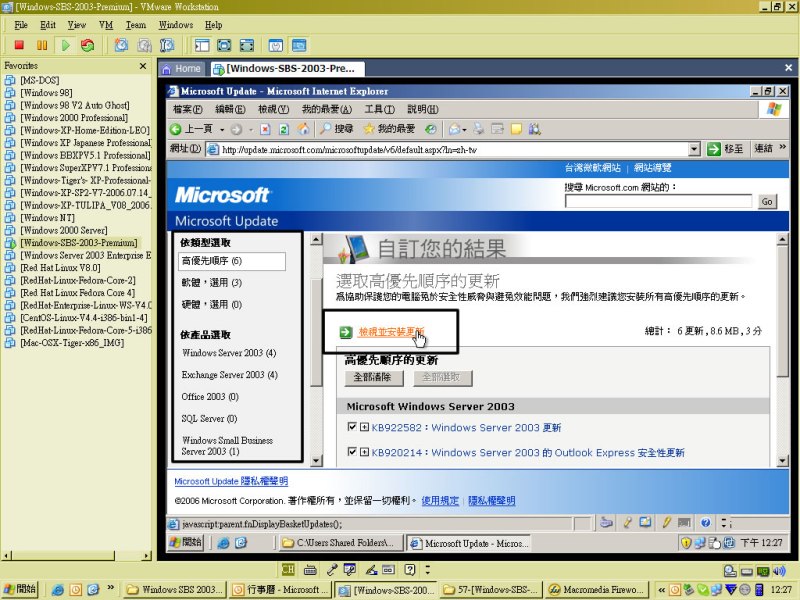The image size is (800, 600).
Task: Expand details of KB920214 update
Action: tap(364, 452)
